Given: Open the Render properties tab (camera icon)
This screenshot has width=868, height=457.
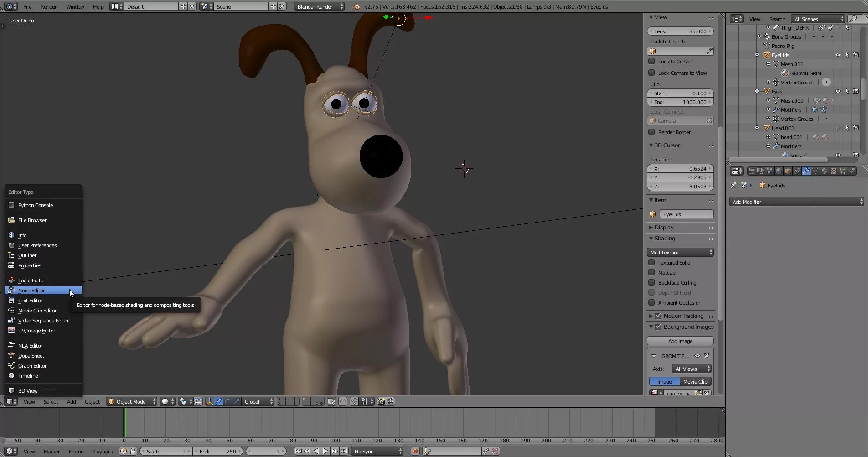Looking at the screenshot, I should [x=752, y=171].
